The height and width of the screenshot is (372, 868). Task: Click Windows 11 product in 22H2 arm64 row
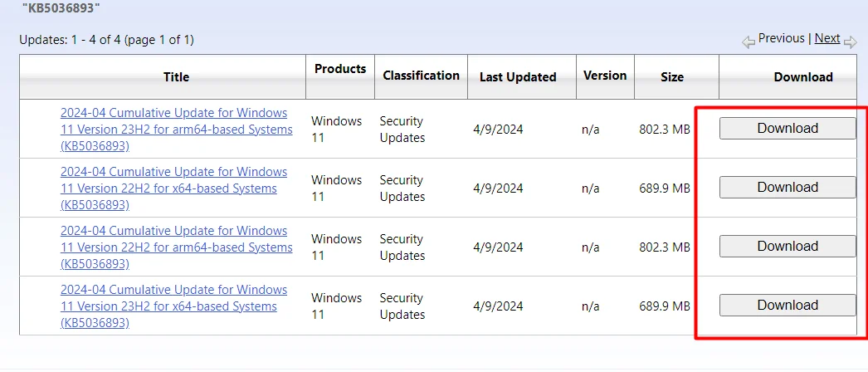337,247
